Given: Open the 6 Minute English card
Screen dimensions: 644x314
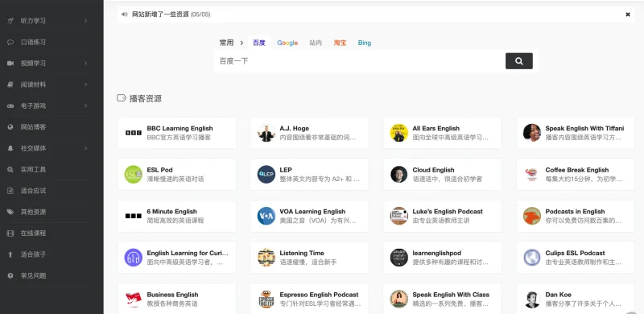Looking at the screenshot, I should tap(176, 216).
